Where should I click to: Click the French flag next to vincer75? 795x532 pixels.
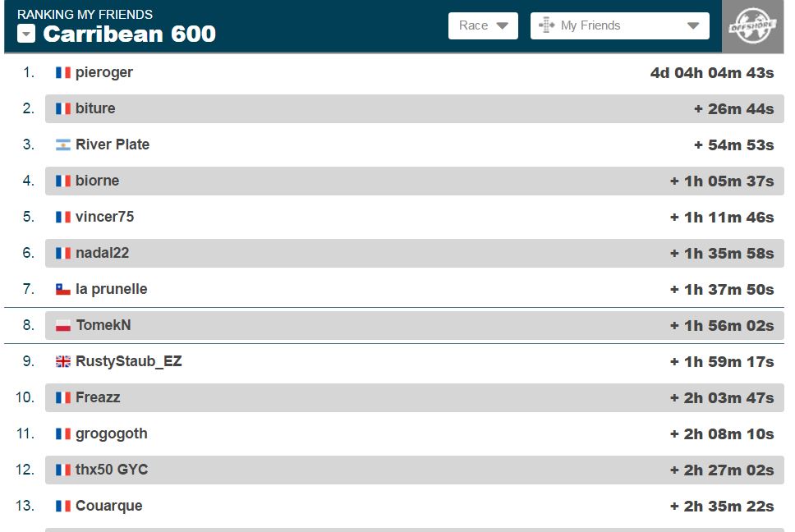pyautogui.click(x=63, y=217)
